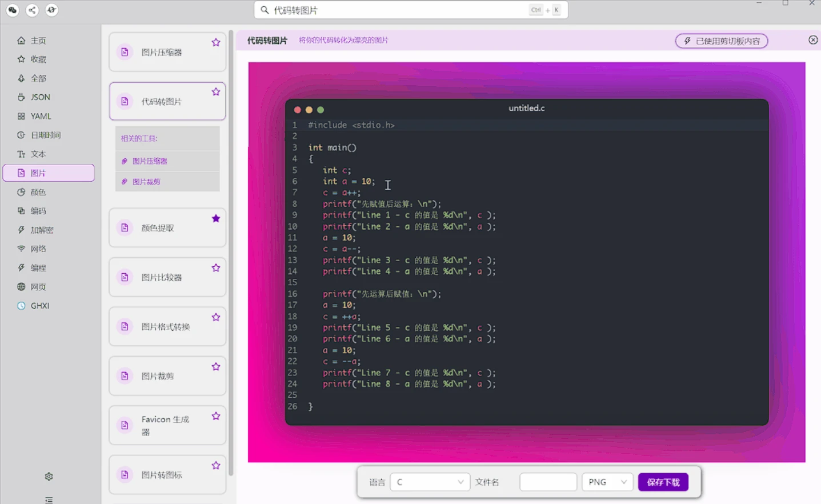The width and height of the screenshot is (821, 504).
Task: Click the 图片 category icon in sidebar
Action: pos(21,173)
